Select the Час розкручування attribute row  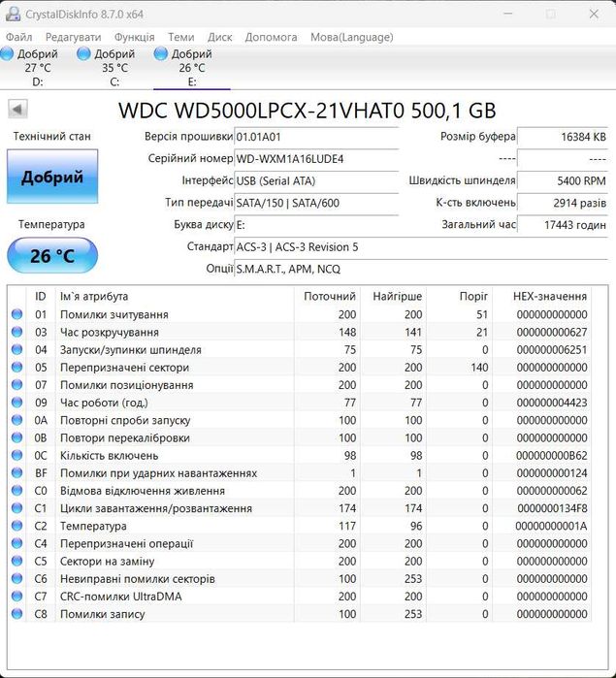pyautogui.click(x=300, y=332)
